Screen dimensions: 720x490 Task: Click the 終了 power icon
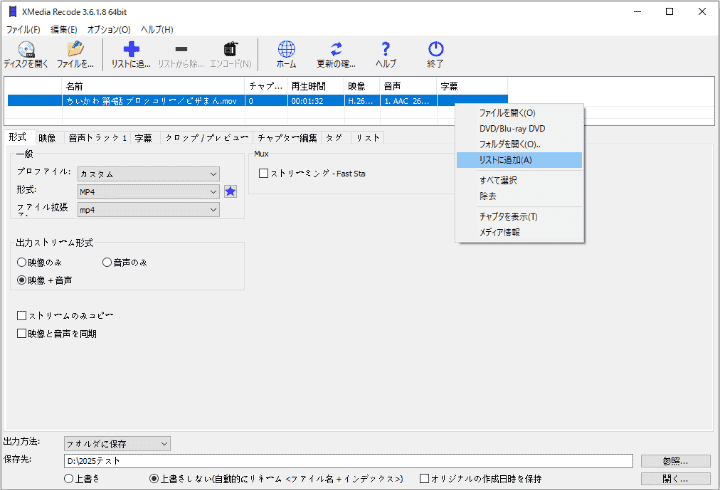pyautogui.click(x=435, y=49)
